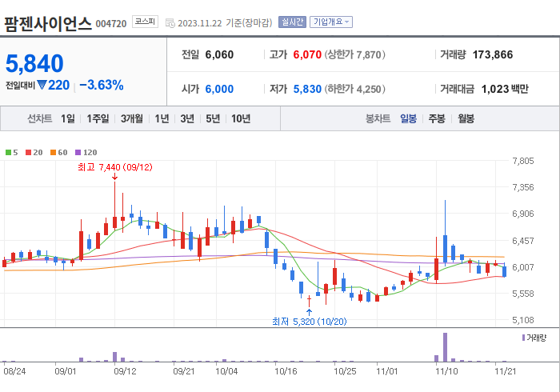Click the clock icon beside the 2023.11.22 date
This screenshot has height=392, width=560.
170,23
